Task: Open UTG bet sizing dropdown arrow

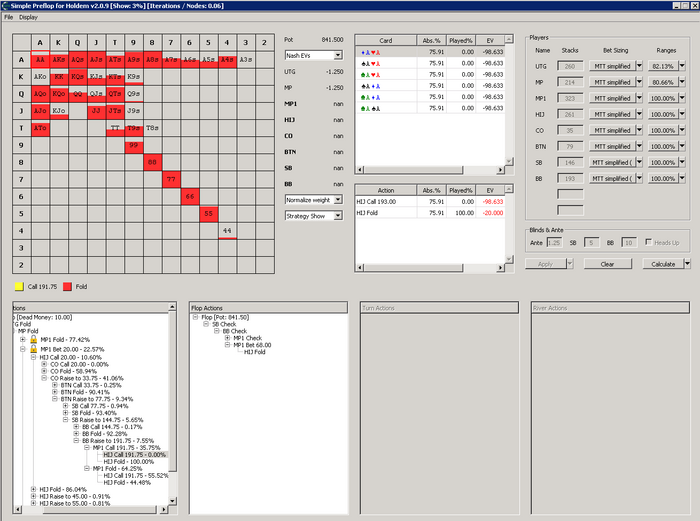Action: (639, 66)
